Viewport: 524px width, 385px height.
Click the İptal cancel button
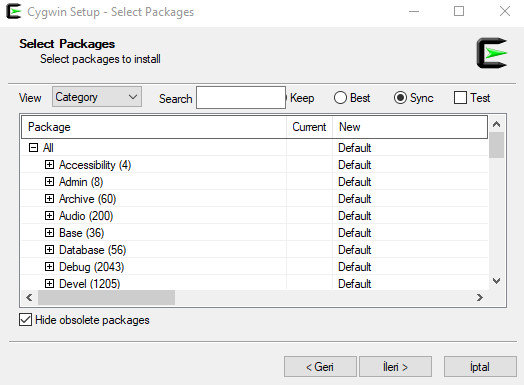(480, 367)
